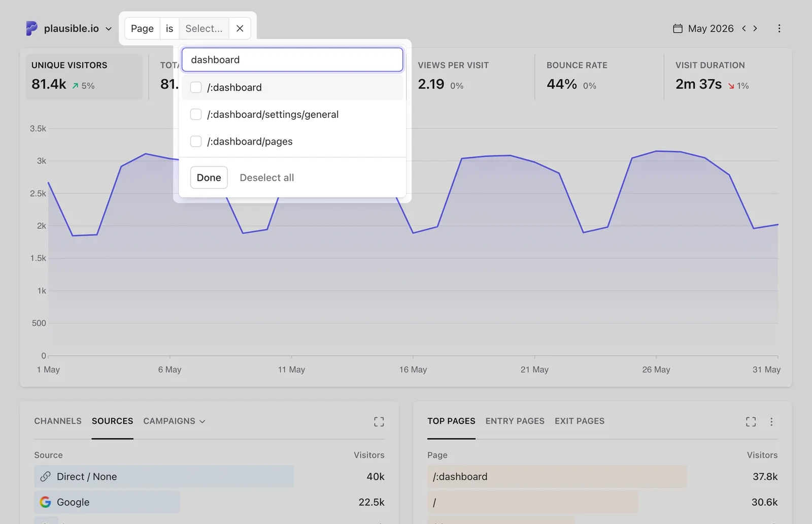This screenshot has width=812, height=524.
Task: Check the /:dashboard/settings/general checkbox
Action: pyautogui.click(x=196, y=114)
